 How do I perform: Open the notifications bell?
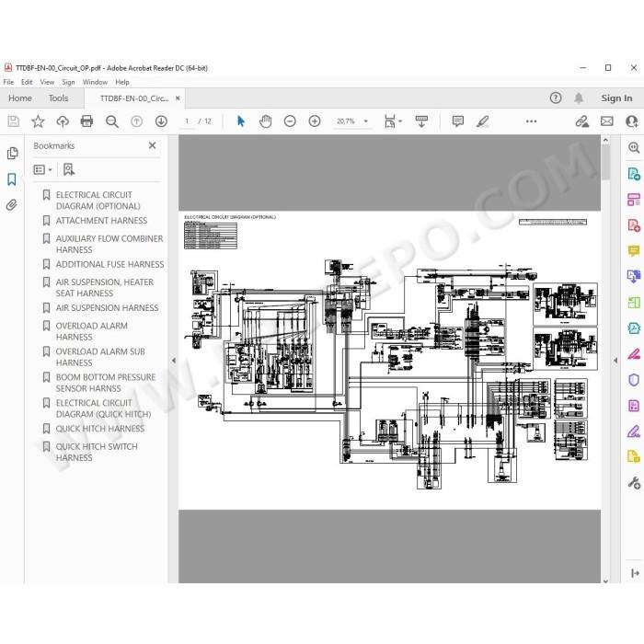click(x=579, y=98)
